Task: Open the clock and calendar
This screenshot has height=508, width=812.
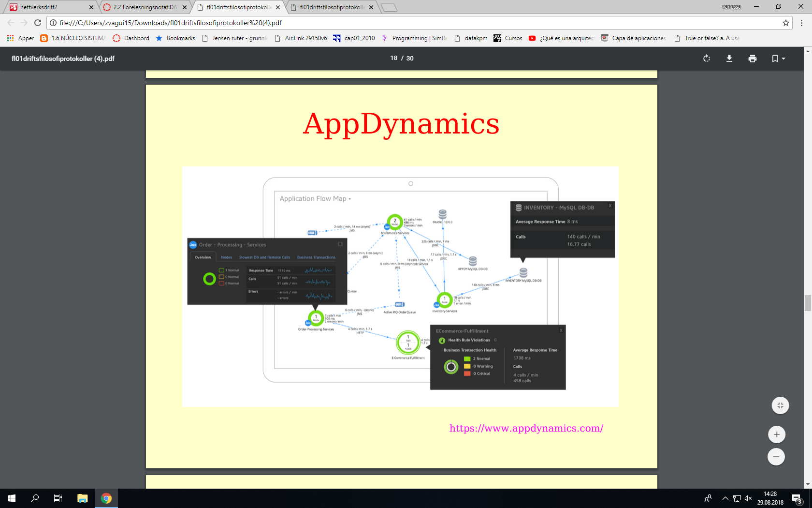Action: 770,498
